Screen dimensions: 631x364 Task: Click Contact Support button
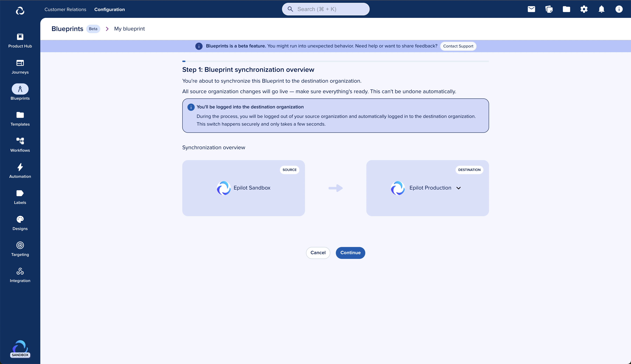458,46
